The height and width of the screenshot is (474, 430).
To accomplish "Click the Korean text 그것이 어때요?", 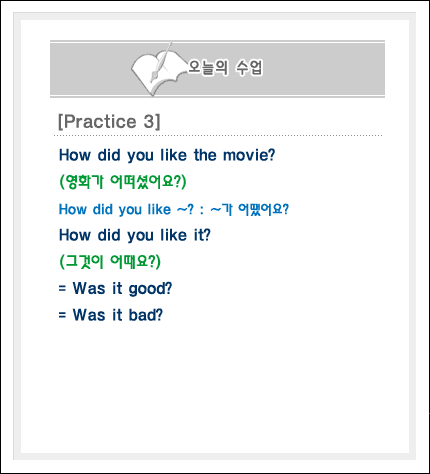I will (x=110, y=261).
